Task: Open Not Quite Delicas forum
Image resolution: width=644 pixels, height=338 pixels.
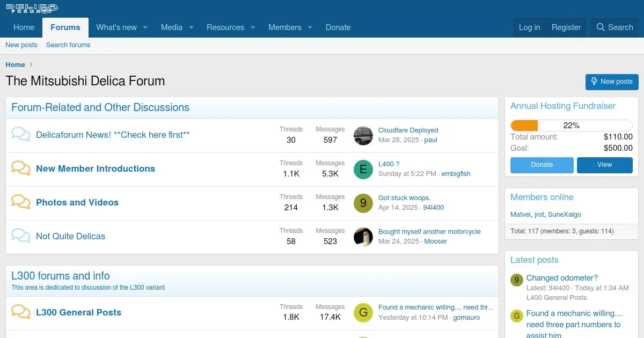Action: point(70,236)
